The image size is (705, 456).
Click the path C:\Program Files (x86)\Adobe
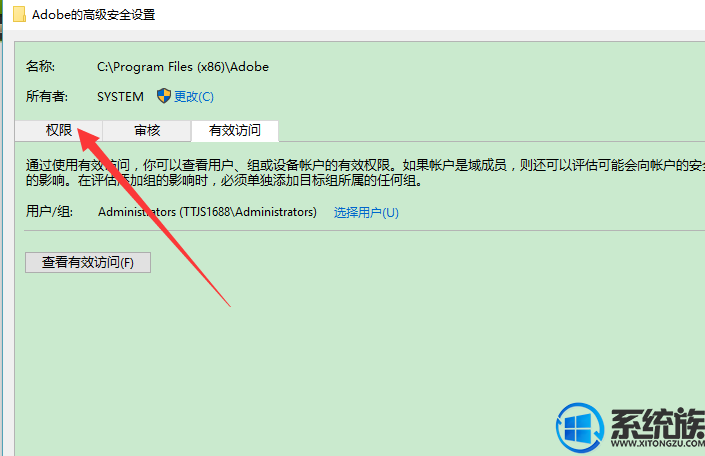click(x=183, y=67)
